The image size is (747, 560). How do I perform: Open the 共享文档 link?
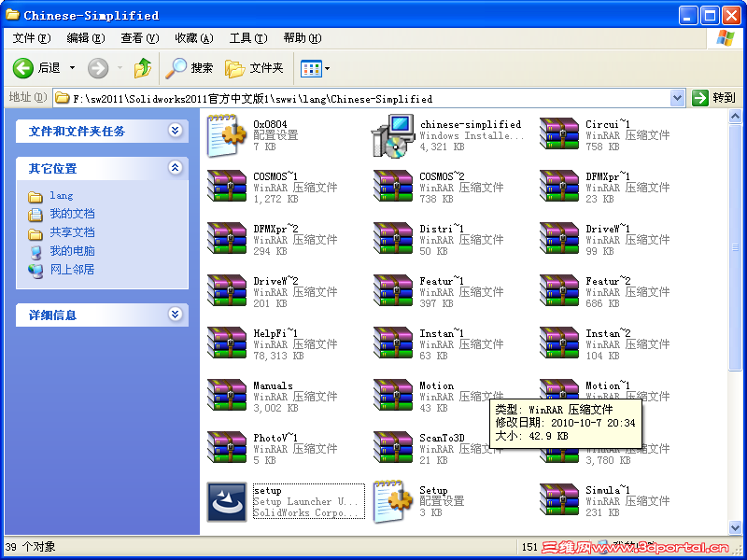click(x=72, y=232)
